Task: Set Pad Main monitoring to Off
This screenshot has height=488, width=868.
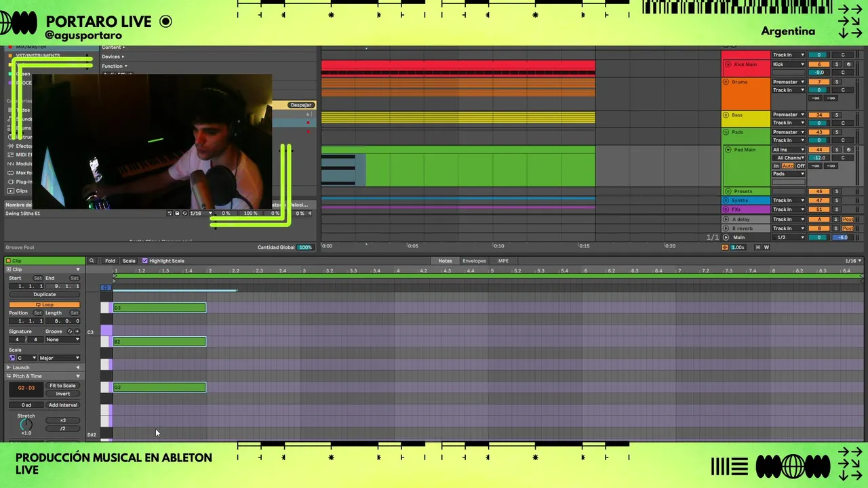Action: pyautogui.click(x=801, y=166)
